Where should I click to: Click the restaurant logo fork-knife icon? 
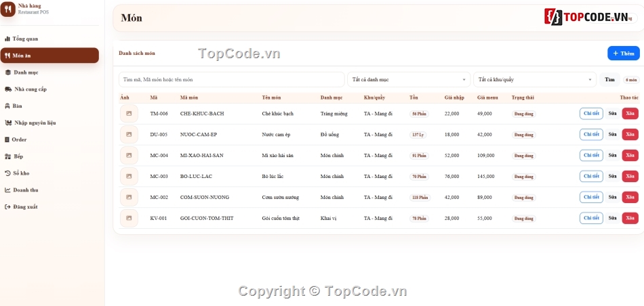(x=8, y=9)
